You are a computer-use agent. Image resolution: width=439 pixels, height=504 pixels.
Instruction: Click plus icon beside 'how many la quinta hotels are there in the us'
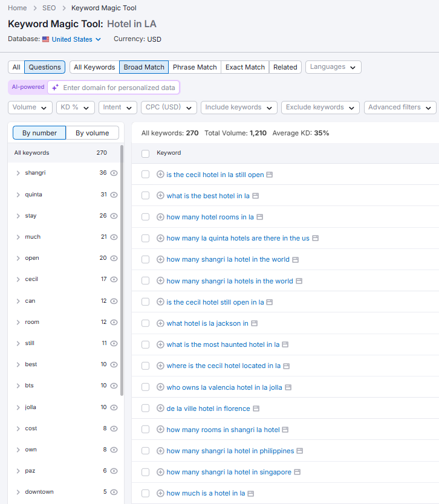160,238
